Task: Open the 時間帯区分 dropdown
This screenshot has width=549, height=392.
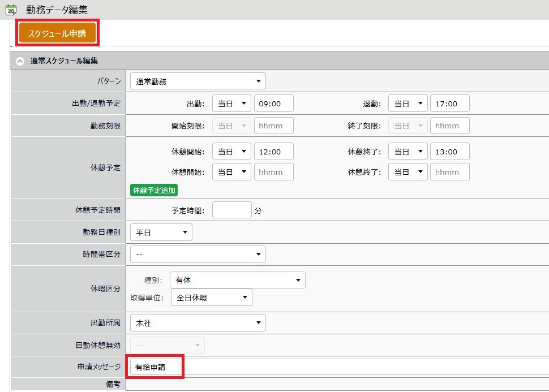Action: (x=198, y=255)
